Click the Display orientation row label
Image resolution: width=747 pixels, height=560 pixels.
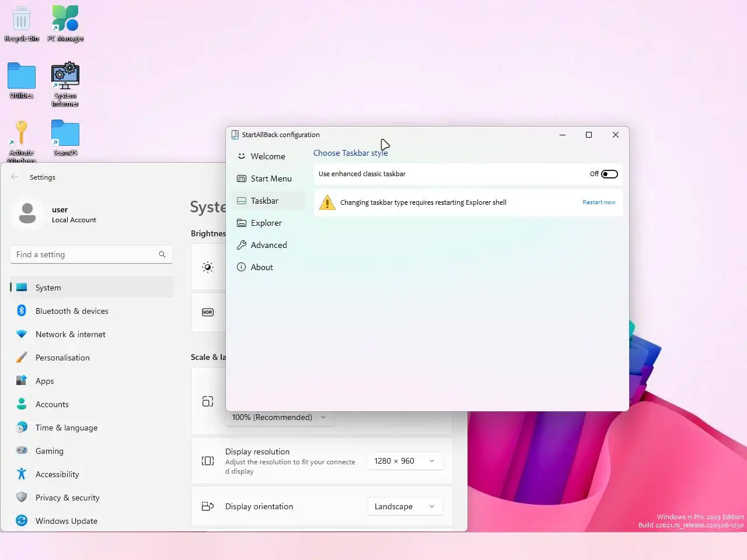tap(259, 506)
